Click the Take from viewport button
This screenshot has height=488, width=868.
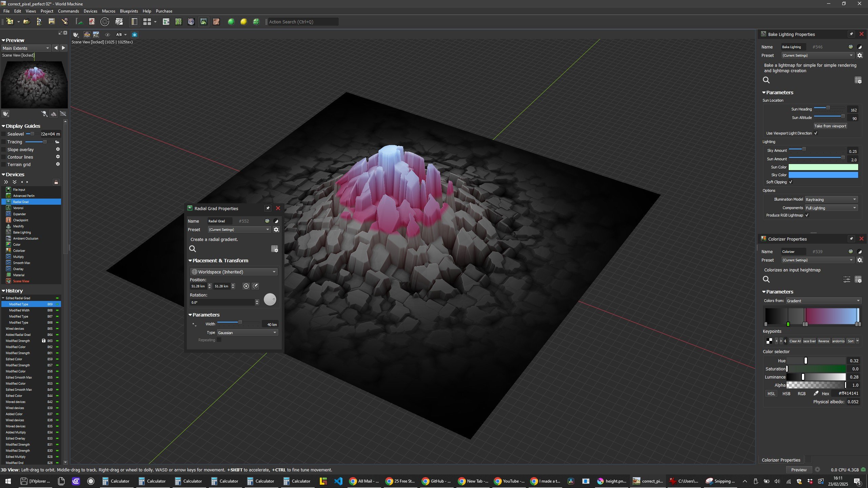click(x=830, y=126)
